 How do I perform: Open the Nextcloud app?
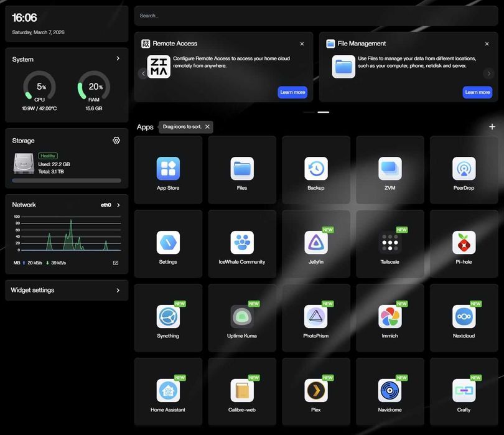(464, 317)
